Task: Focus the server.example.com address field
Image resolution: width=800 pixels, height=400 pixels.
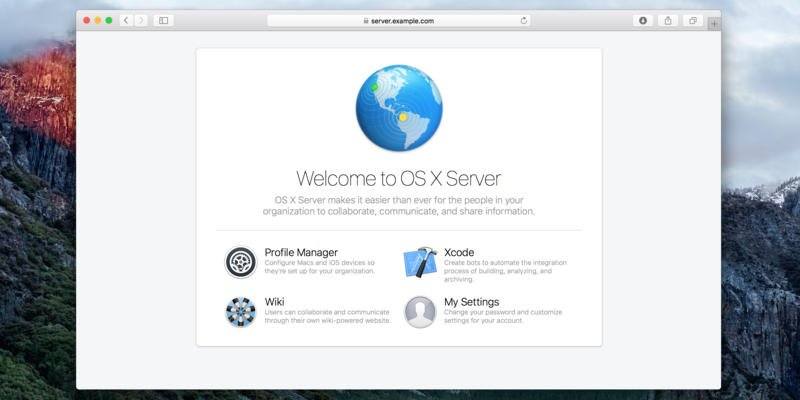Action: coord(399,21)
